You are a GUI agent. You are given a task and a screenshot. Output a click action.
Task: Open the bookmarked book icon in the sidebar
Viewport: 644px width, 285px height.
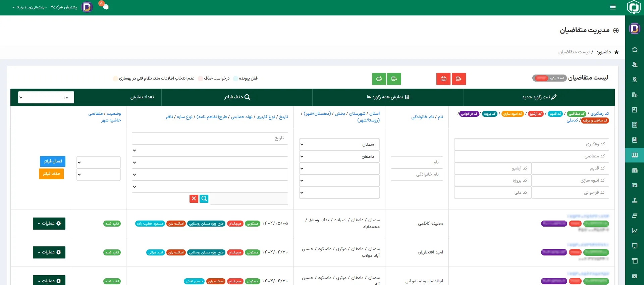[635, 140]
